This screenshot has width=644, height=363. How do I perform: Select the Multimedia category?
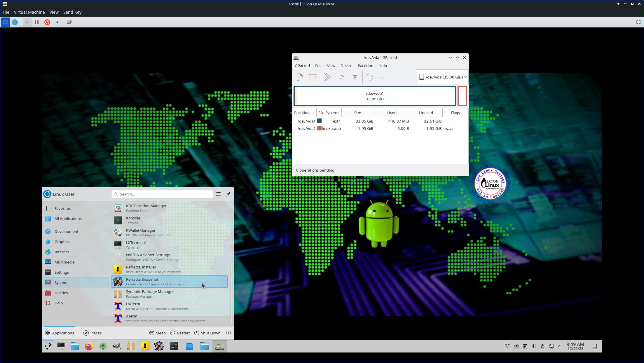(76, 262)
